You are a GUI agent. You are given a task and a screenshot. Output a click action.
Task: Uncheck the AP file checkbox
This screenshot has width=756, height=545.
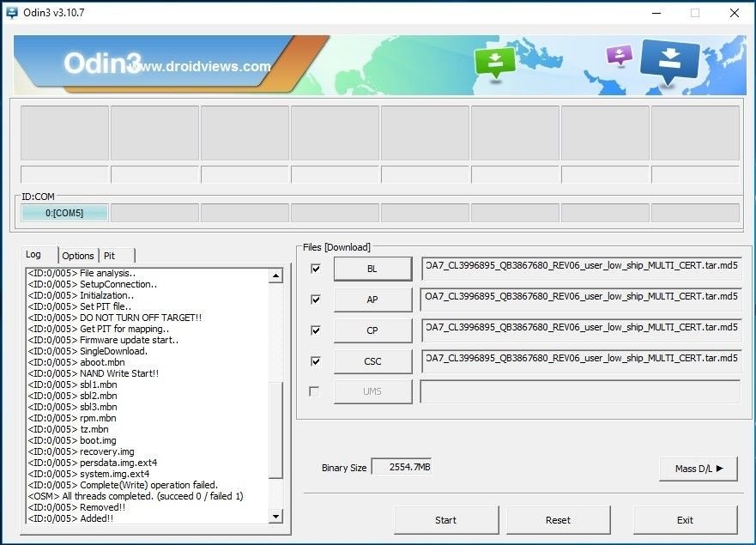tap(316, 300)
